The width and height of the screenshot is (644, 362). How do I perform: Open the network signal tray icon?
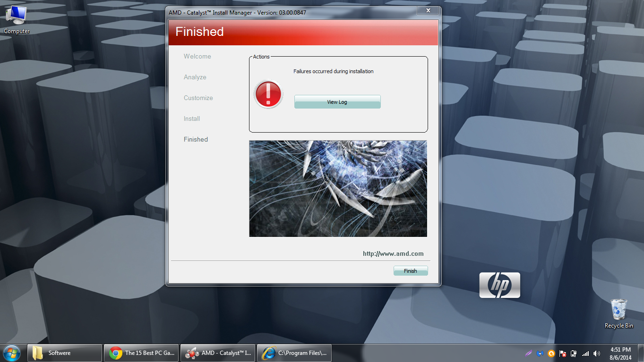585,354
